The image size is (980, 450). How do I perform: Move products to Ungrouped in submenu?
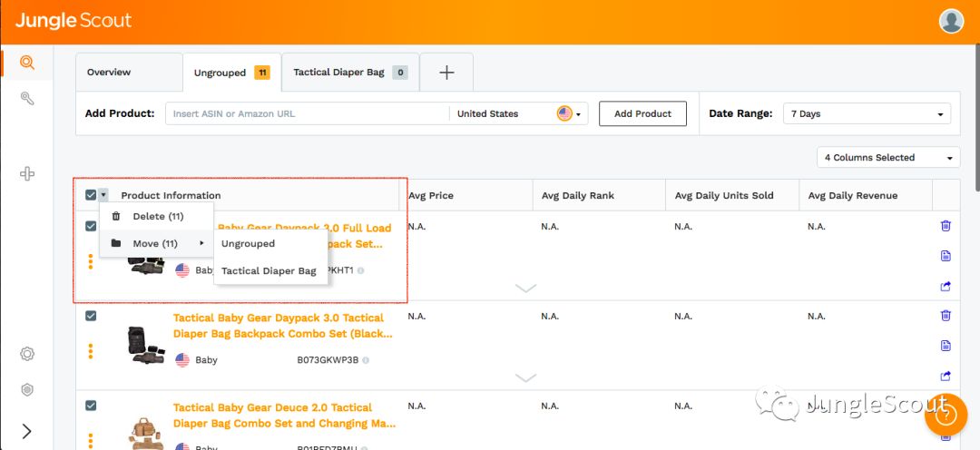pyautogui.click(x=270, y=244)
